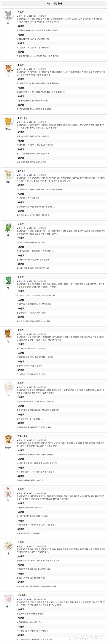Click the rat zodiac icon
Viewport: 108px width, 644px height.
pyautogui.click(x=8, y=16)
